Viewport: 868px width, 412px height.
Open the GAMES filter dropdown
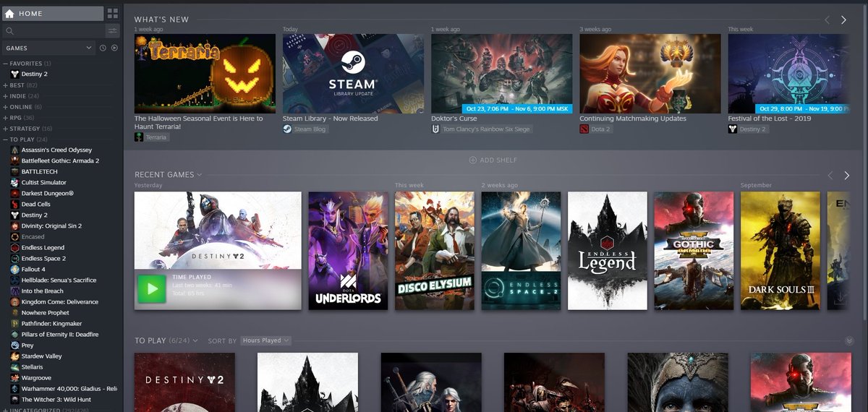pos(48,48)
